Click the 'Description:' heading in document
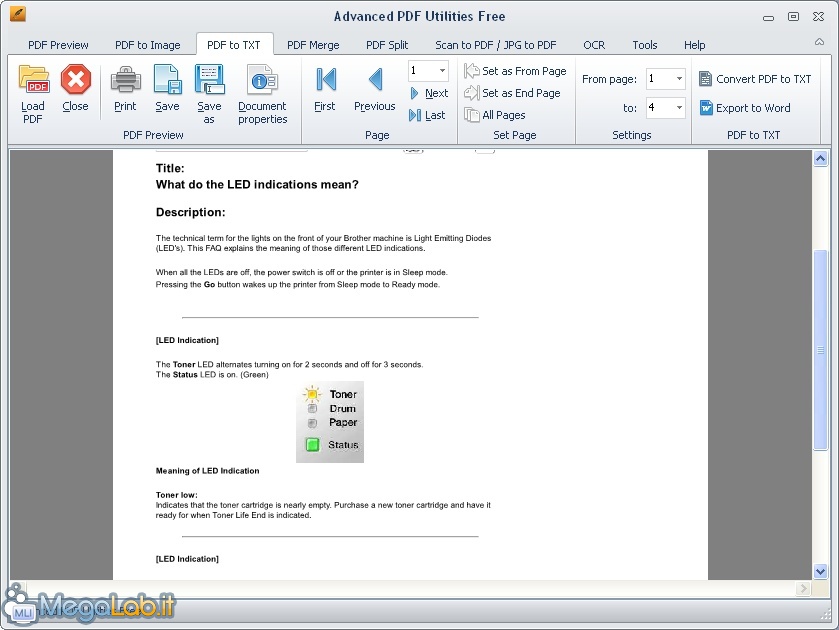 click(190, 212)
